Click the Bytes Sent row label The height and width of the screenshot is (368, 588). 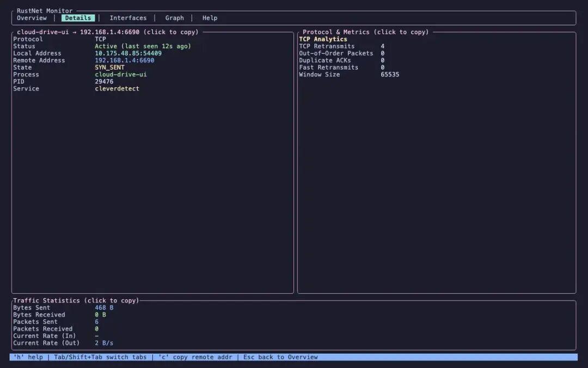point(32,307)
